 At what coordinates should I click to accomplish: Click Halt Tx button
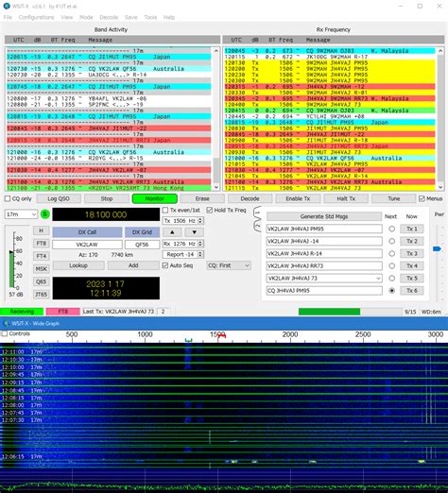346,198
